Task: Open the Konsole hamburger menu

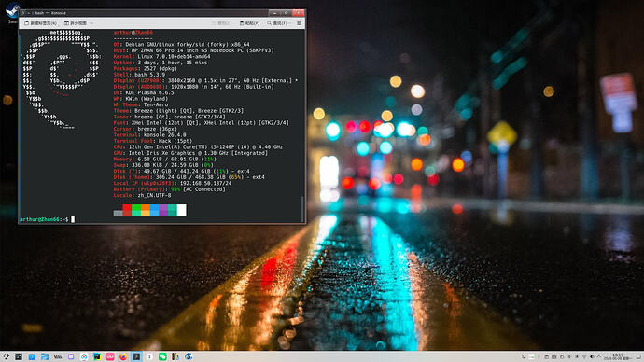Action: [299, 23]
